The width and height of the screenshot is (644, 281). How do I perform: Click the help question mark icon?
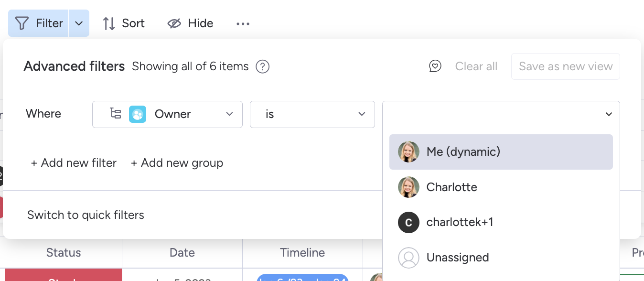point(262,66)
